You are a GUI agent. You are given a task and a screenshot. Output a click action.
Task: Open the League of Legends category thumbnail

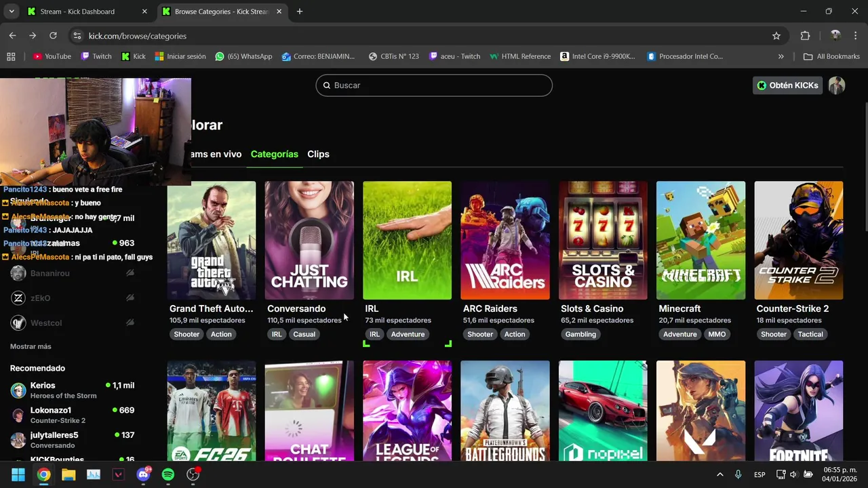[x=407, y=411]
